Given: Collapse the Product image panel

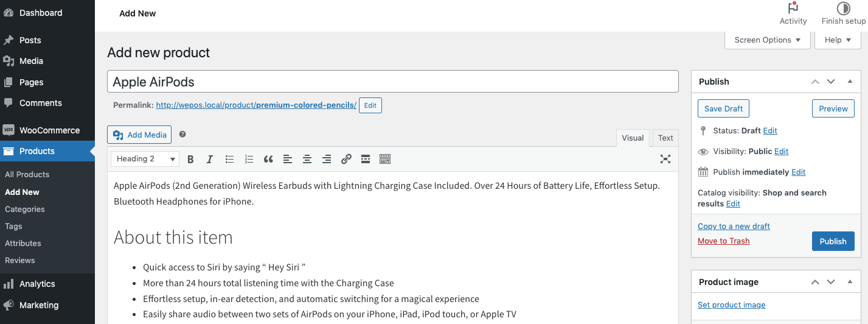Looking at the screenshot, I should 850,282.
